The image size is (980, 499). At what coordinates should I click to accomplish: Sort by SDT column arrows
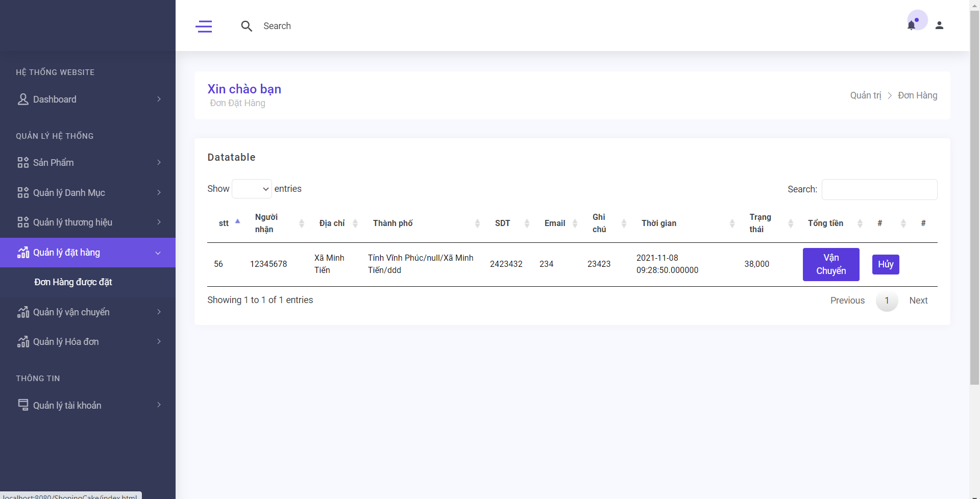[527, 223]
